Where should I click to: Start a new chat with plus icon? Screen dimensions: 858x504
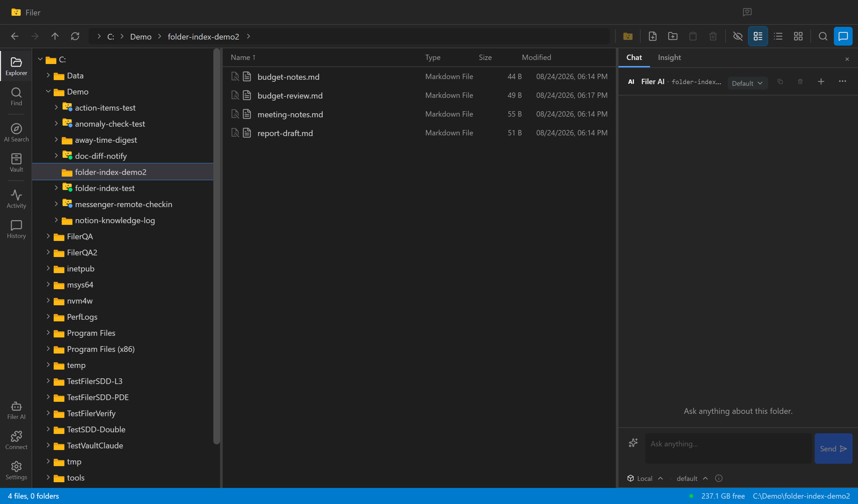pos(821,82)
